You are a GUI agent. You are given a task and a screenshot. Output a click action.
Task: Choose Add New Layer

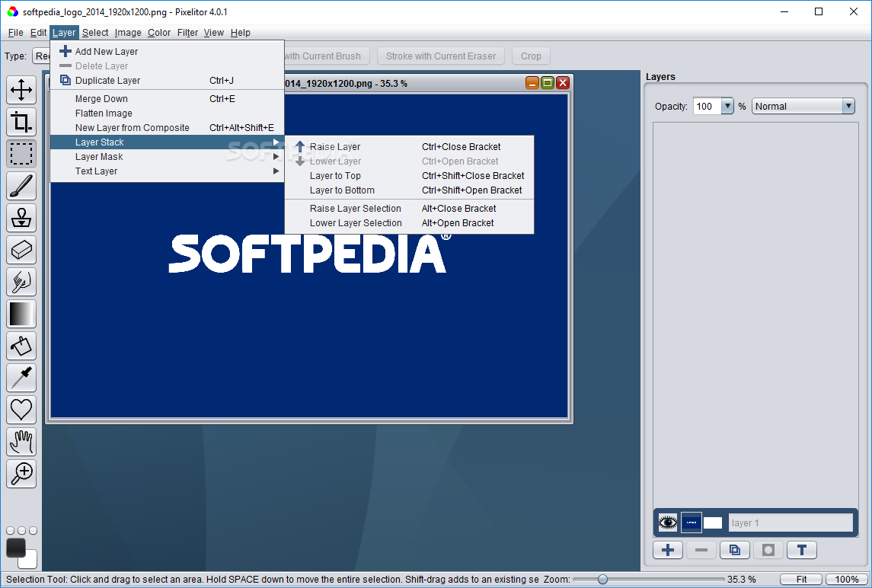coord(167,51)
